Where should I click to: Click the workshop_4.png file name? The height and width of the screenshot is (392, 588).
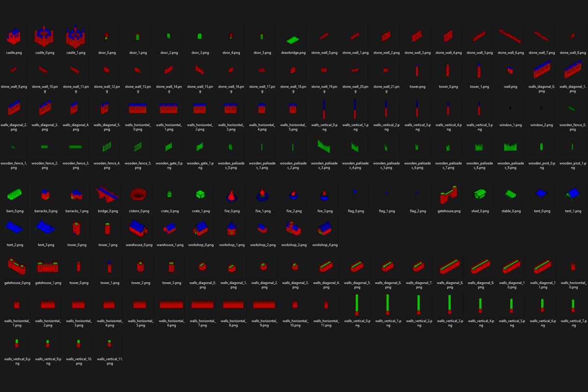(x=324, y=245)
